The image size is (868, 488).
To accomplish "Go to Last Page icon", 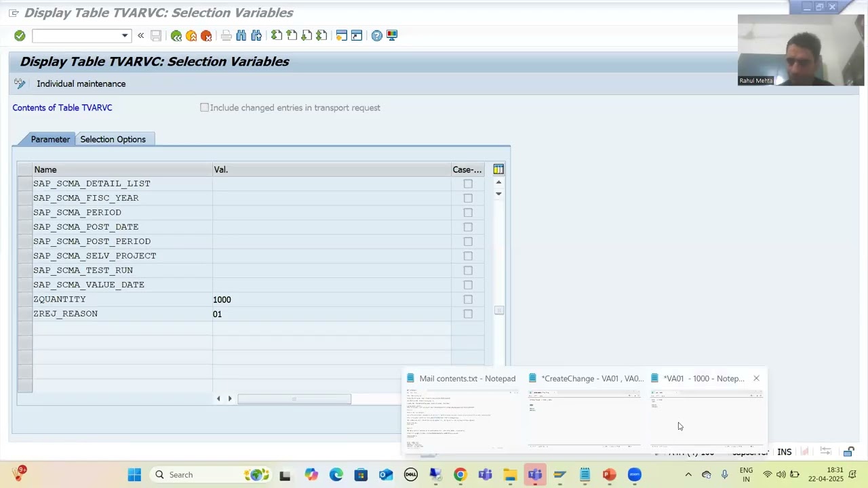I will (x=321, y=35).
